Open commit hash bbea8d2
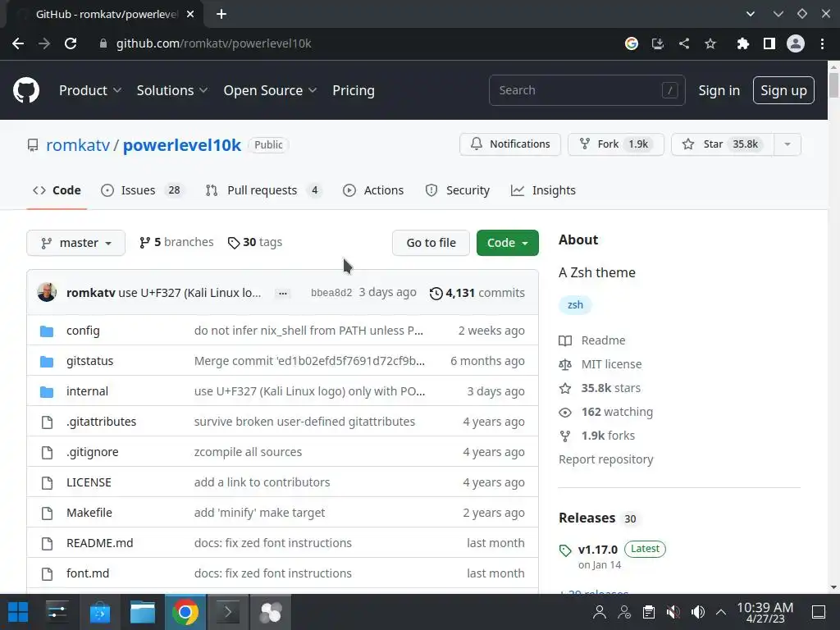The width and height of the screenshot is (840, 630). point(331,293)
